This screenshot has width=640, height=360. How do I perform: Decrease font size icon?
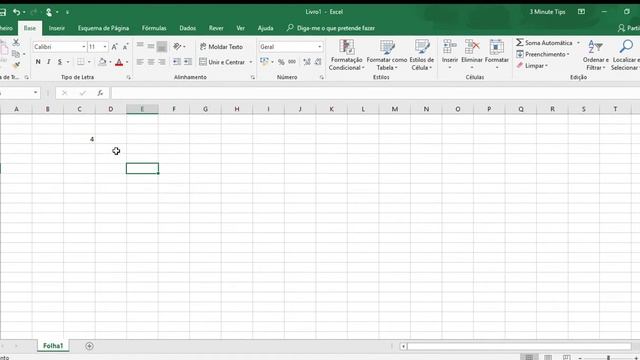[x=125, y=47]
